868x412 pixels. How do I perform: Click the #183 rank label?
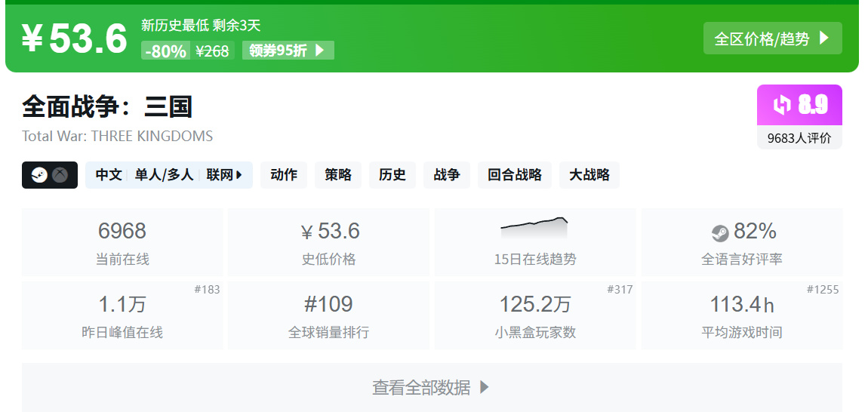[207, 290]
